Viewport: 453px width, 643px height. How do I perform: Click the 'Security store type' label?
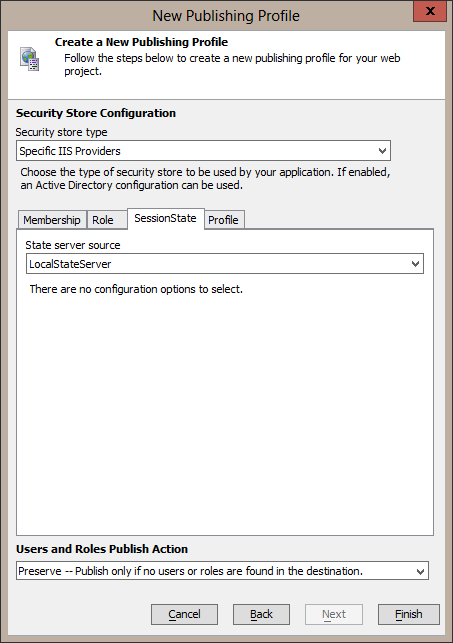pos(61,132)
